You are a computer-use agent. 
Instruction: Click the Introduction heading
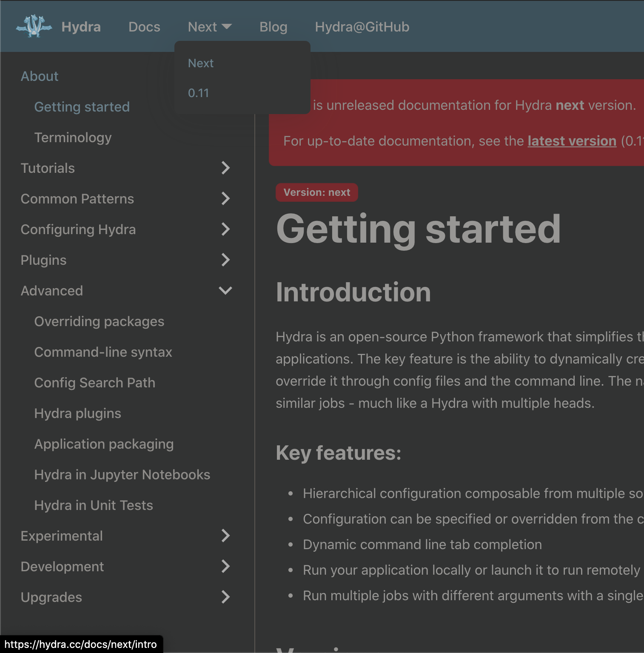pyautogui.click(x=353, y=292)
